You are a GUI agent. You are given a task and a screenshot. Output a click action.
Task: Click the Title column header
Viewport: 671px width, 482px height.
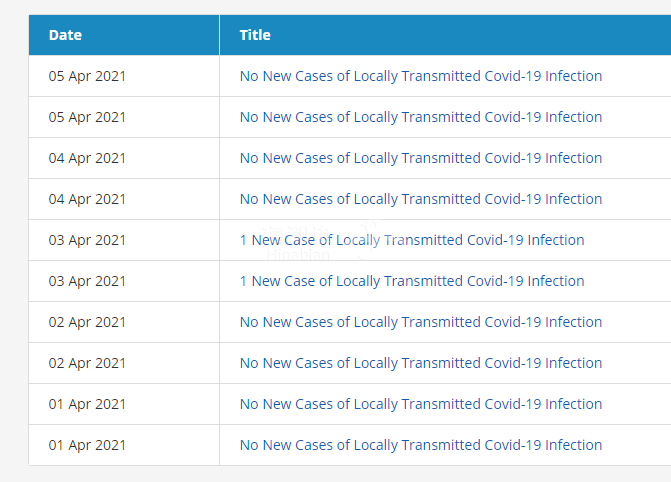tap(255, 35)
